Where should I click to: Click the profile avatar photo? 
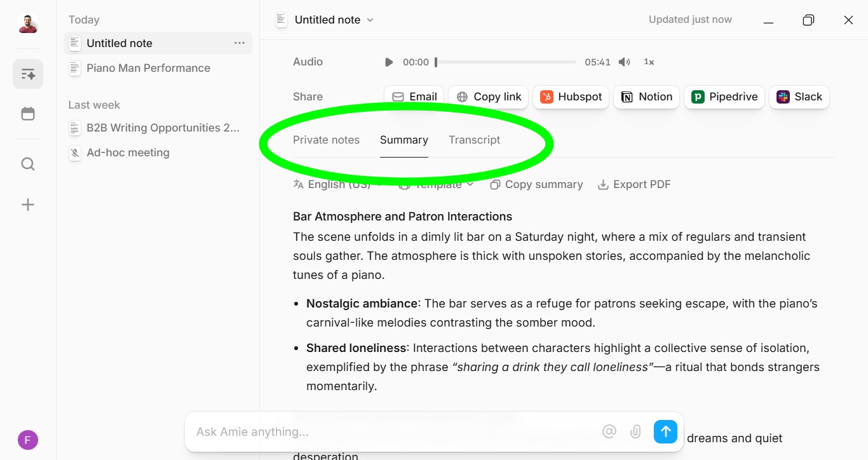[x=28, y=25]
